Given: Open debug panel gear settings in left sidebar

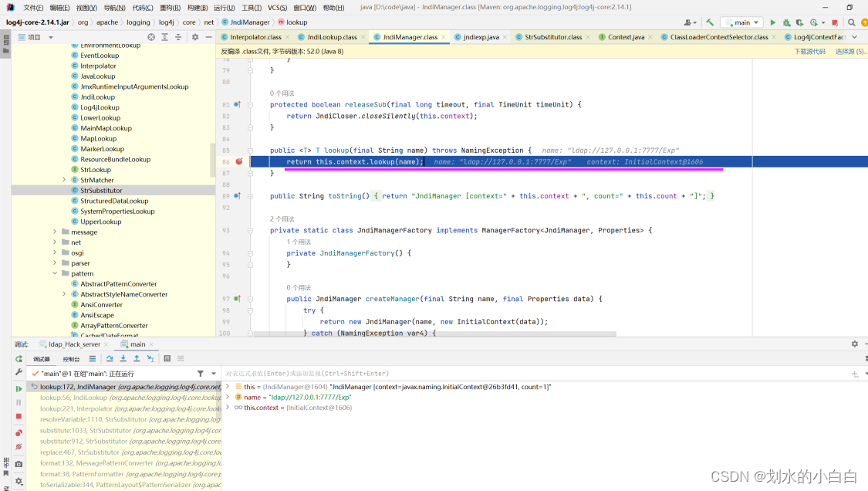Looking at the screenshot, I should pyautogui.click(x=19, y=482).
